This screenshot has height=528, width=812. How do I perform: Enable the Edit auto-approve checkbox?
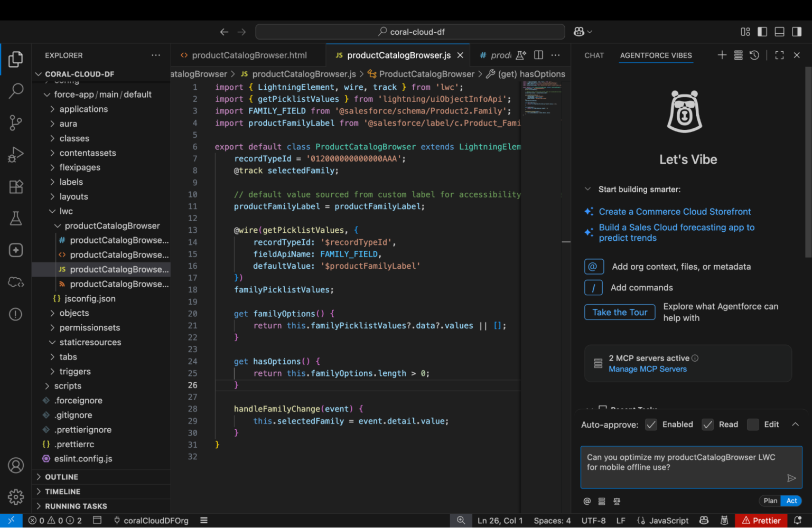[x=752, y=424]
